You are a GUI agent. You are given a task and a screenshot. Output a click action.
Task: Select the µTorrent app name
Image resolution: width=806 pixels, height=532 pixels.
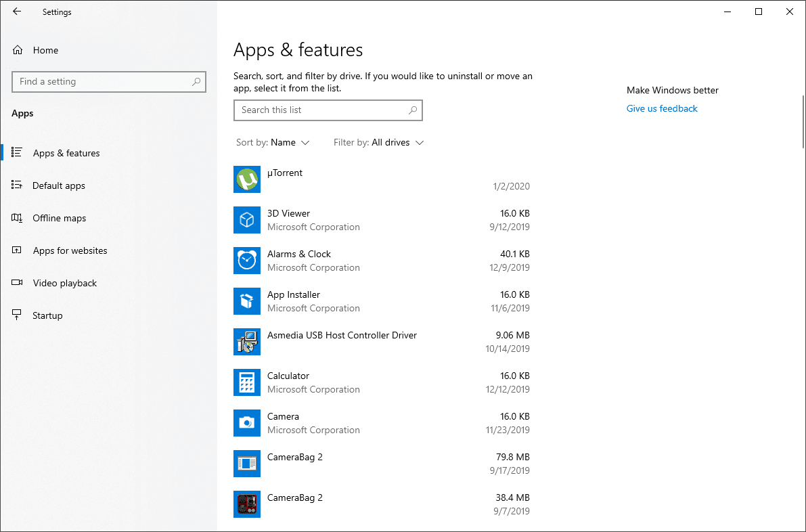click(x=285, y=173)
